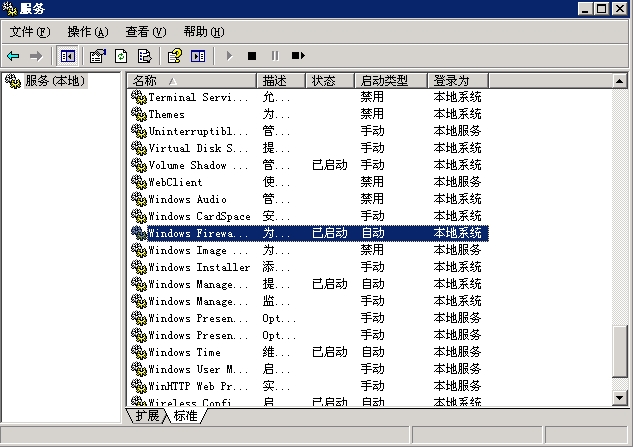Viewport: 633px width, 447px height.
Task: Click the services list scroll up arrow
Action: click(x=620, y=81)
